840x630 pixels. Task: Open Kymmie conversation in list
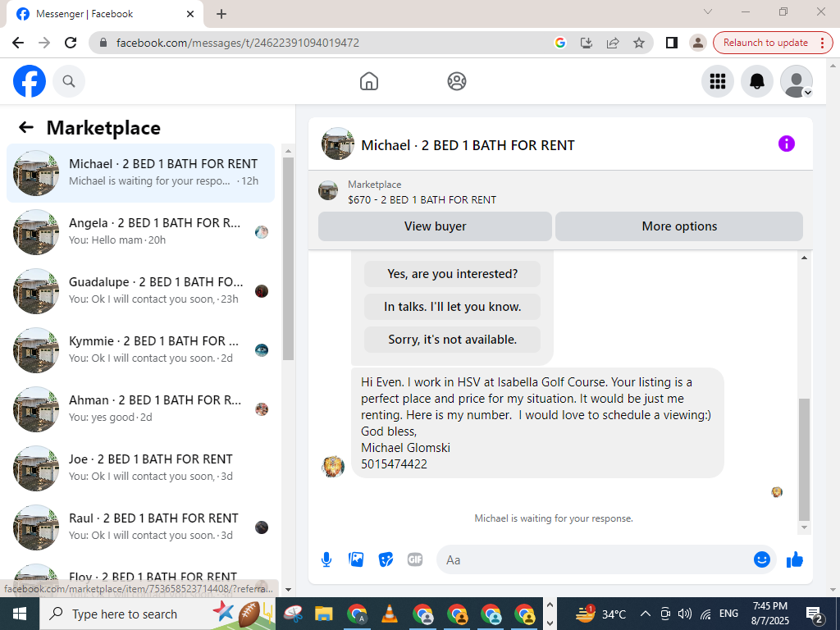(141, 349)
